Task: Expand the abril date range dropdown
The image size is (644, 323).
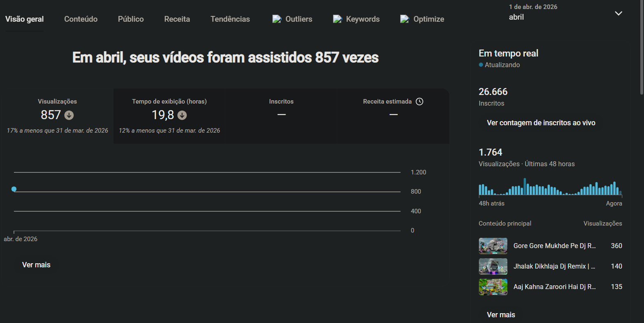Action: (x=618, y=14)
